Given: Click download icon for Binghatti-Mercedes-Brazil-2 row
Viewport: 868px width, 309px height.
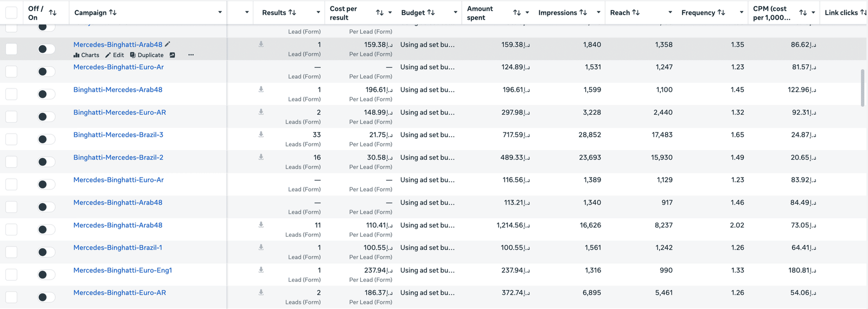Looking at the screenshot, I should [x=261, y=157].
